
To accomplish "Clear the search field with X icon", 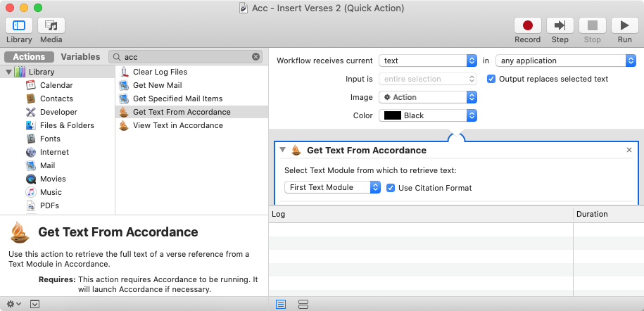I will click(256, 57).
